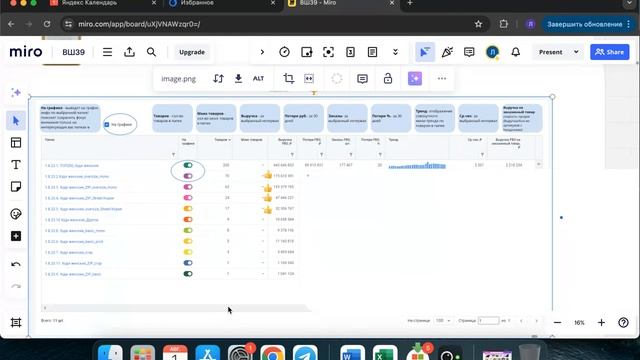Click the page number input field
Viewport: 640px width, 360px height.
click(x=488, y=321)
